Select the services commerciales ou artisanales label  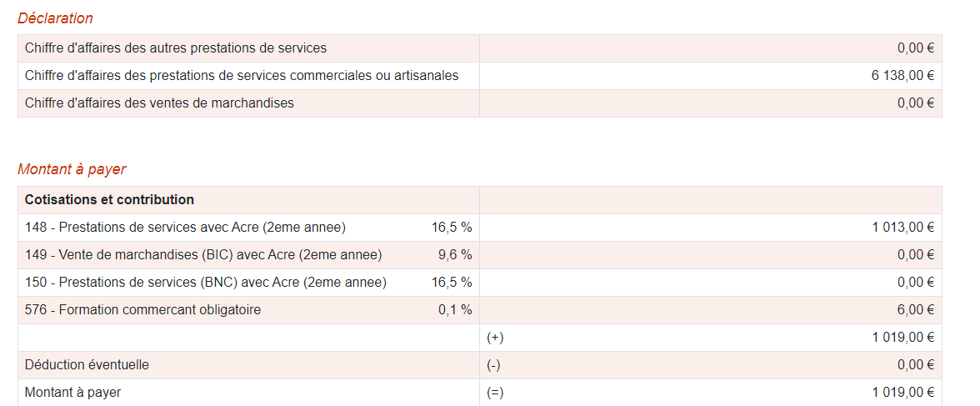pyautogui.click(x=242, y=76)
